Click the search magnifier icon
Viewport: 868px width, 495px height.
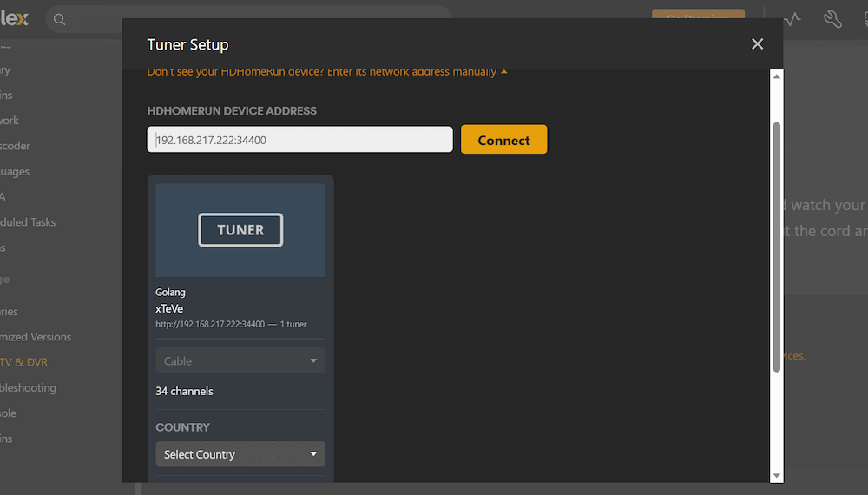coord(59,19)
